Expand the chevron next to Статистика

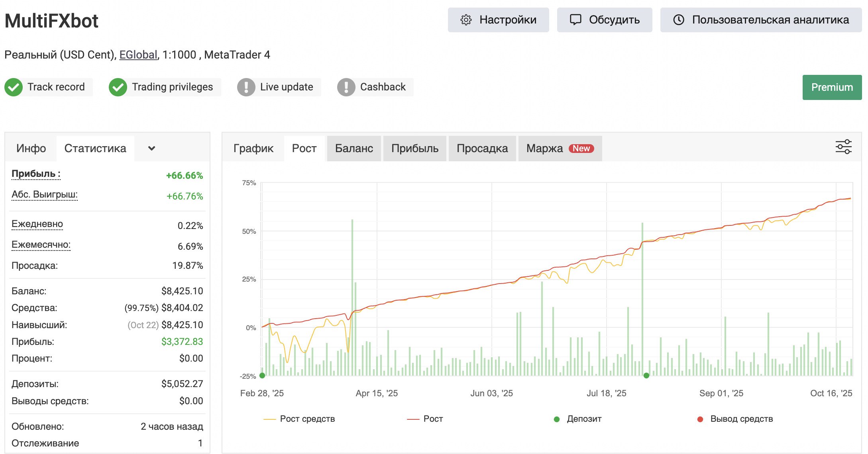tap(151, 149)
